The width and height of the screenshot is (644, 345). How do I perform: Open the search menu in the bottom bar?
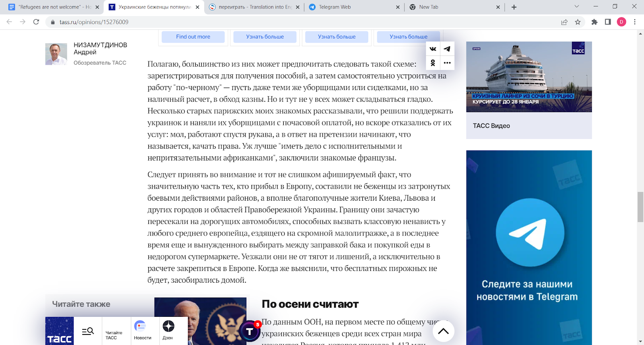click(88, 331)
